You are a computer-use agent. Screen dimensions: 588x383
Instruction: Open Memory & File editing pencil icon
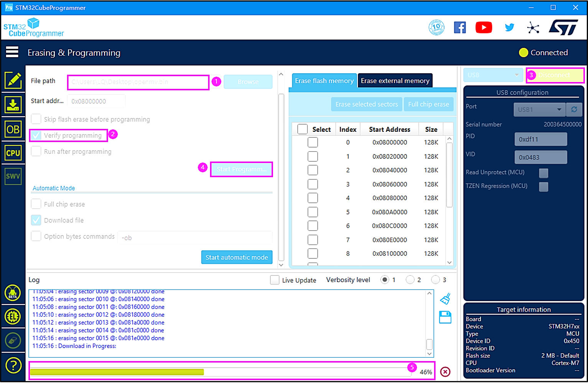(x=13, y=81)
